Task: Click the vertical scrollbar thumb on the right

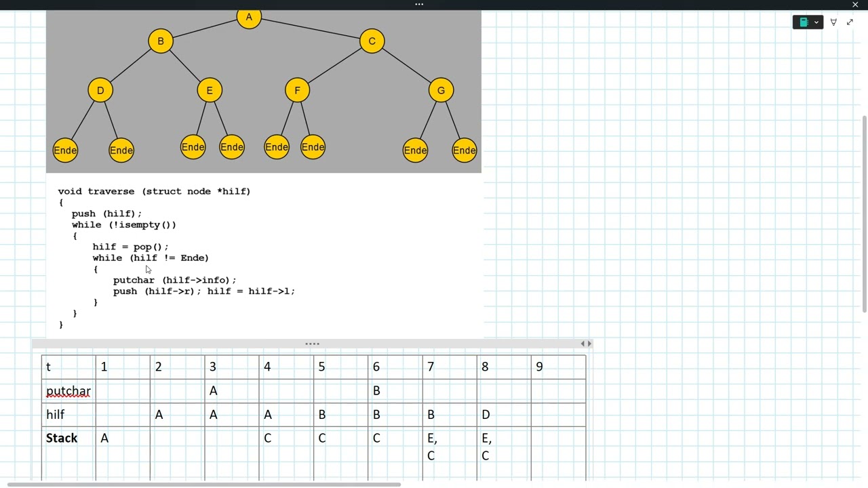Action: (x=864, y=213)
